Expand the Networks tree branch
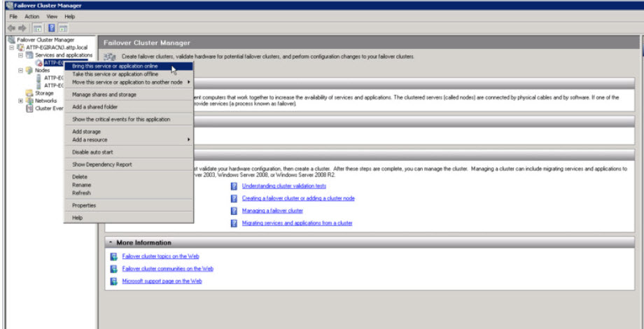The image size is (644, 329). [x=20, y=101]
